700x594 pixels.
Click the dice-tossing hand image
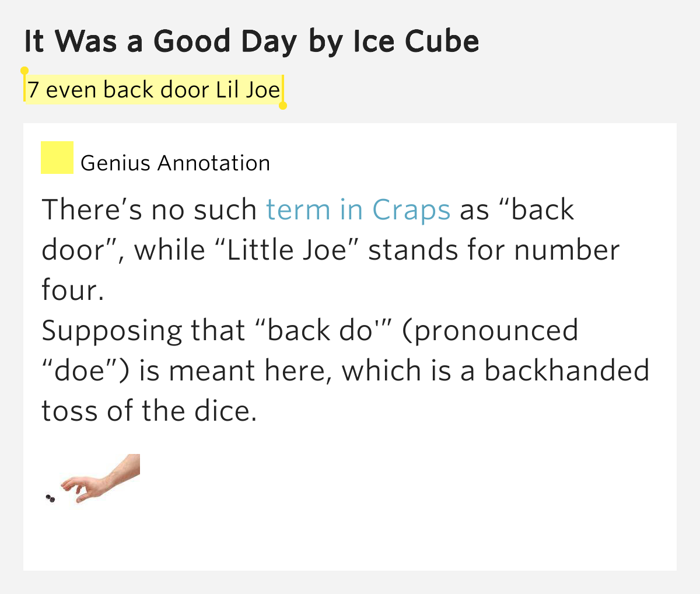pyautogui.click(x=92, y=478)
